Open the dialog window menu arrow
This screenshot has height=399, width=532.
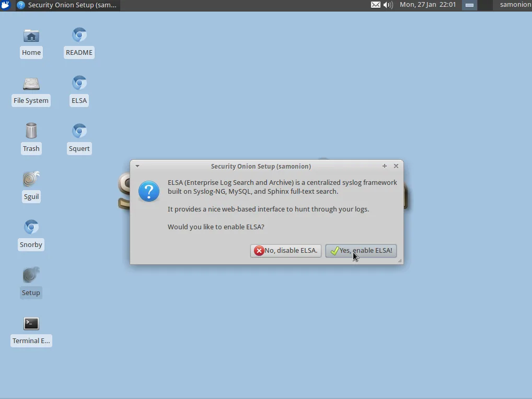137,166
